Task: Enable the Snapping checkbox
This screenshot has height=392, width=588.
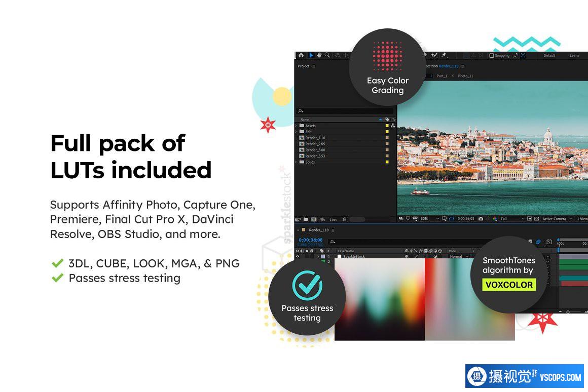Action: (492, 56)
